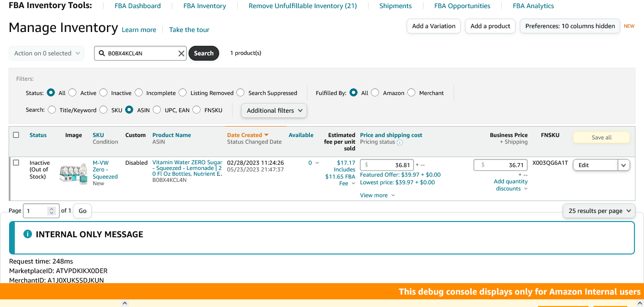Select Fulfilled By Amazon radio

coord(375,93)
